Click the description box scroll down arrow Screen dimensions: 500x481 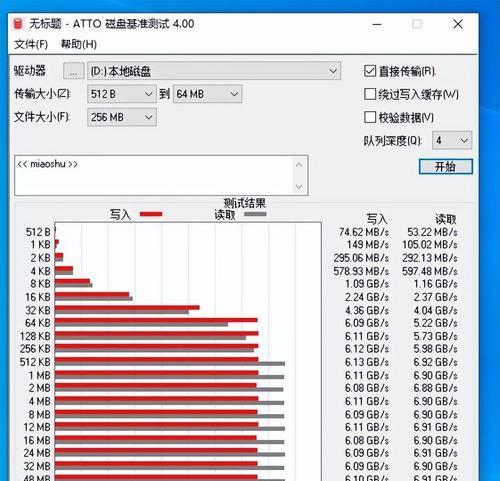click(x=299, y=187)
